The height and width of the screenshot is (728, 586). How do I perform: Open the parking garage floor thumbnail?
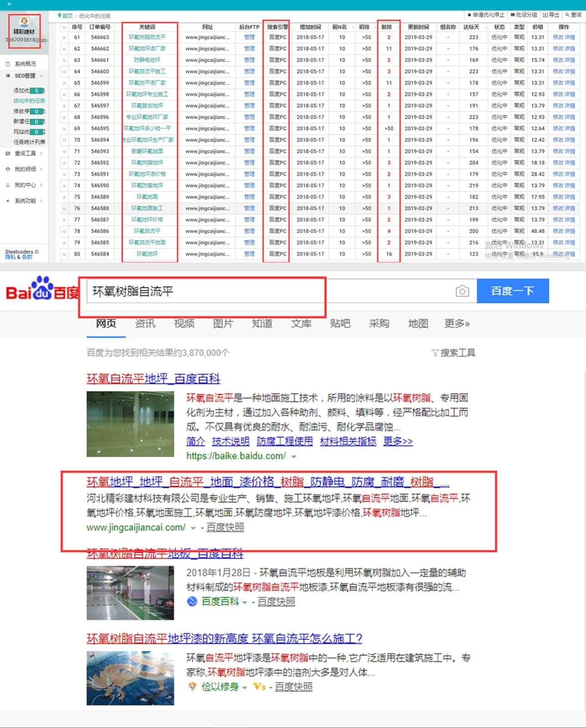pos(130,593)
